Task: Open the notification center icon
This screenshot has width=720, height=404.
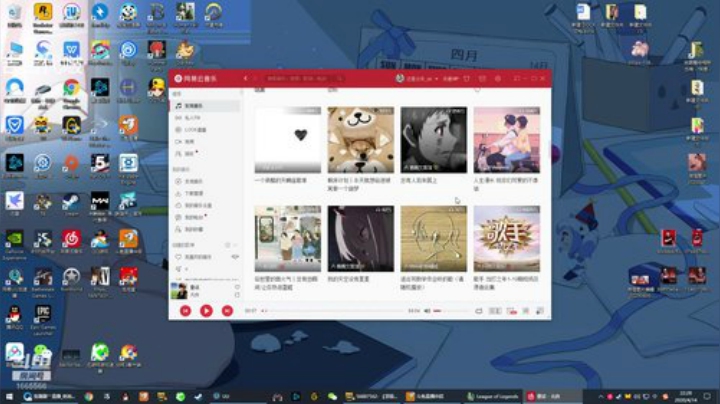Action: point(708,396)
